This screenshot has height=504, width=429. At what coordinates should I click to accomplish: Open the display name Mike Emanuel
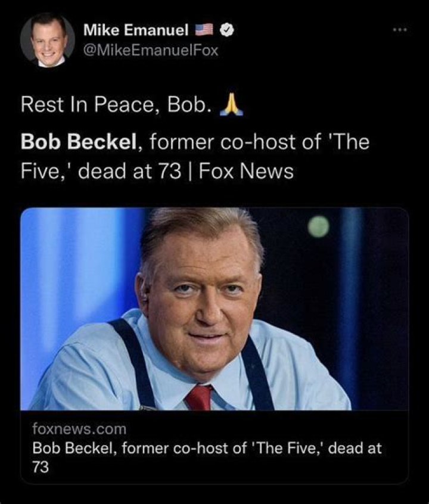click(136, 30)
